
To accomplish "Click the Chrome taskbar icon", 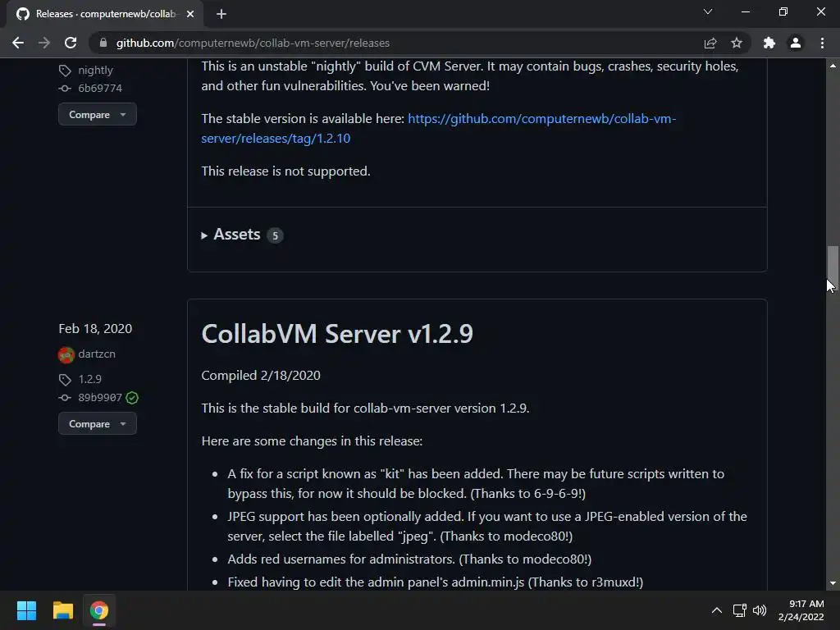I will 99,610.
